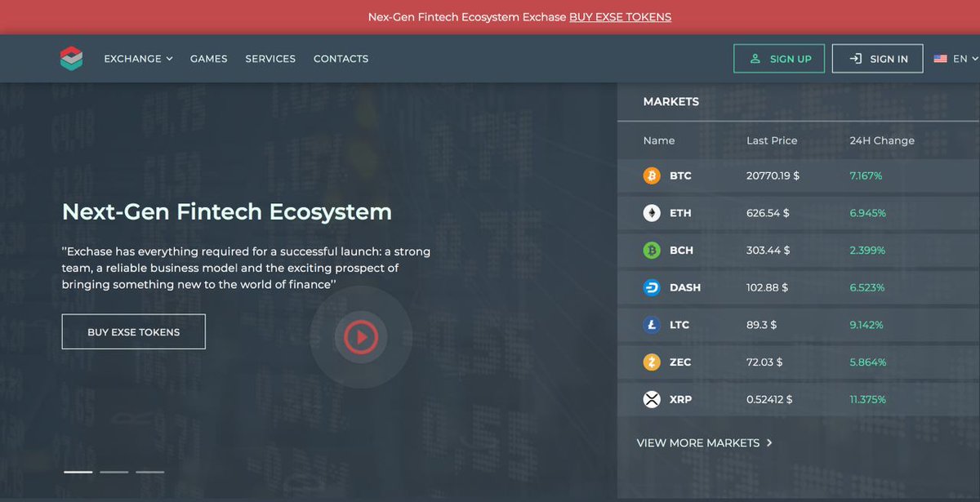980x502 pixels.
Task: Click the SIGN UP button
Action: (x=779, y=59)
